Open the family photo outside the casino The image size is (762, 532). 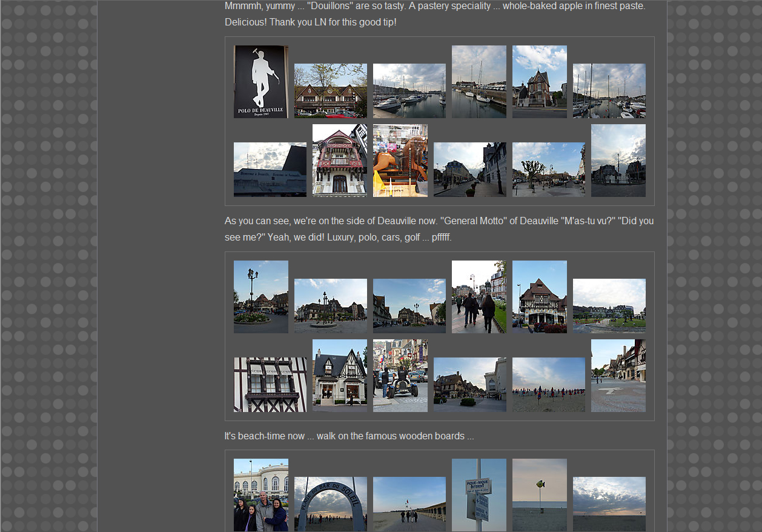260,495
